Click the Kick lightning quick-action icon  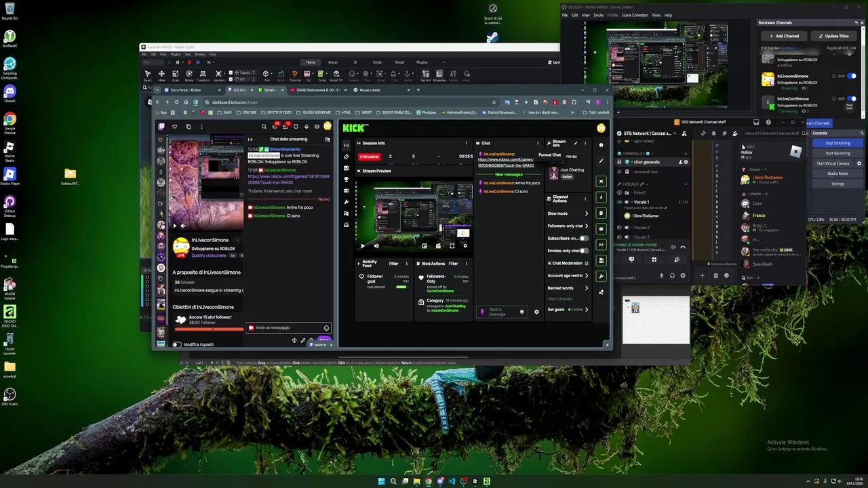point(601,197)
